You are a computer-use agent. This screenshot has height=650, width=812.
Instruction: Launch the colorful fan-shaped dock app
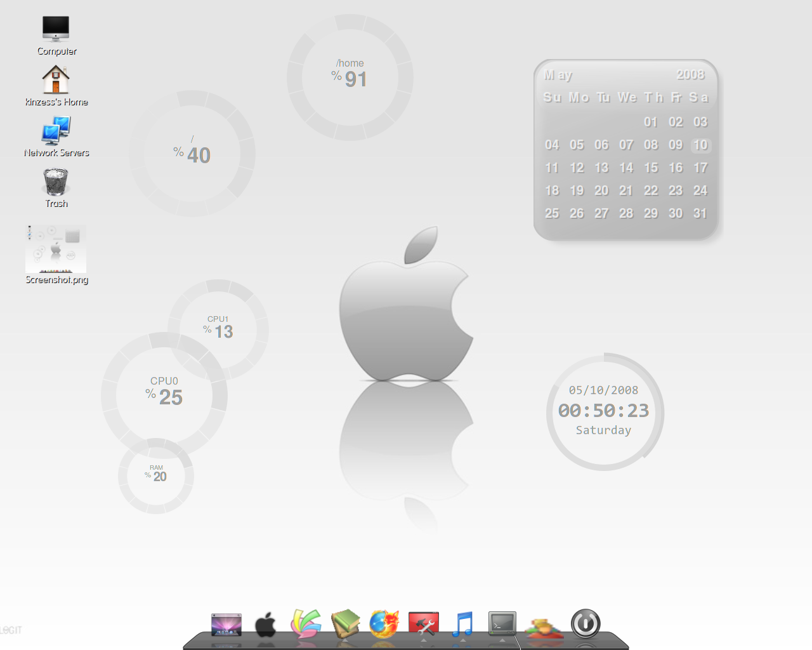pos(306,623)
